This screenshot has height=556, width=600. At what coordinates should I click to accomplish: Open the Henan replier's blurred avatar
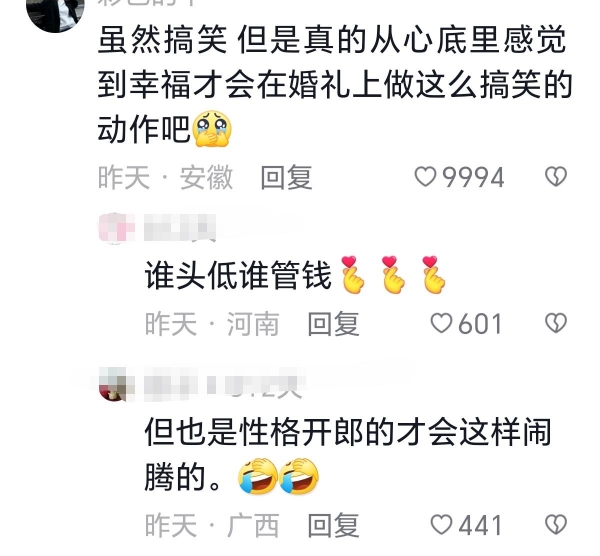(117, 228)
